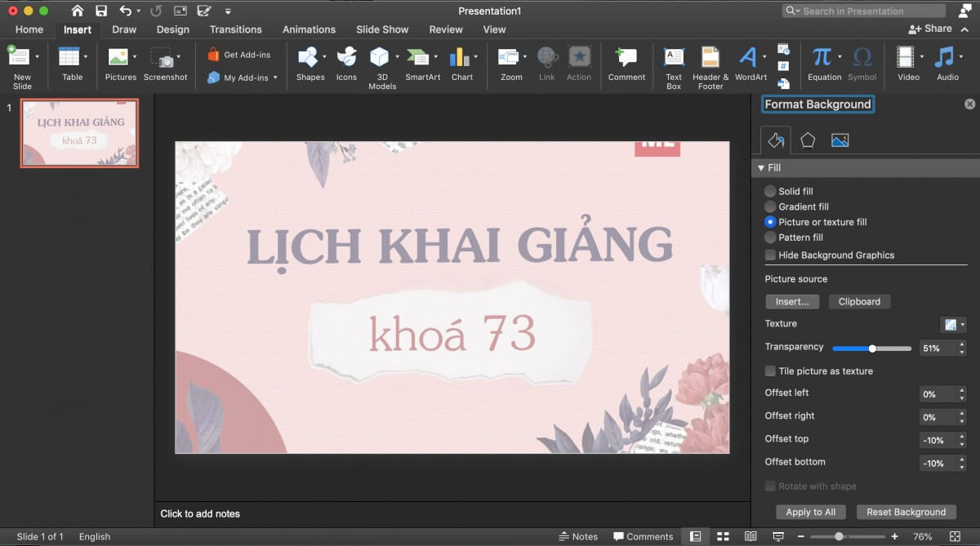Open the SmartArt gallery

[x=419, y=59]
